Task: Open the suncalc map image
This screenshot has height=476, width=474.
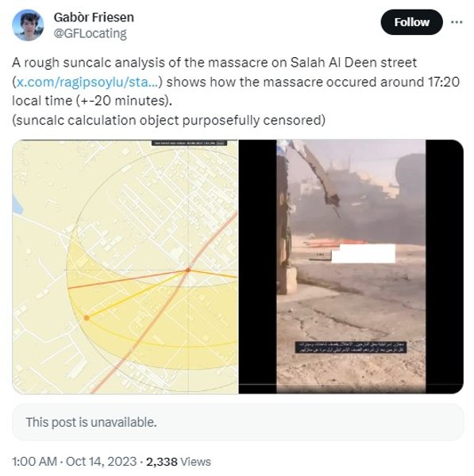Action: [x=125, y=267]
